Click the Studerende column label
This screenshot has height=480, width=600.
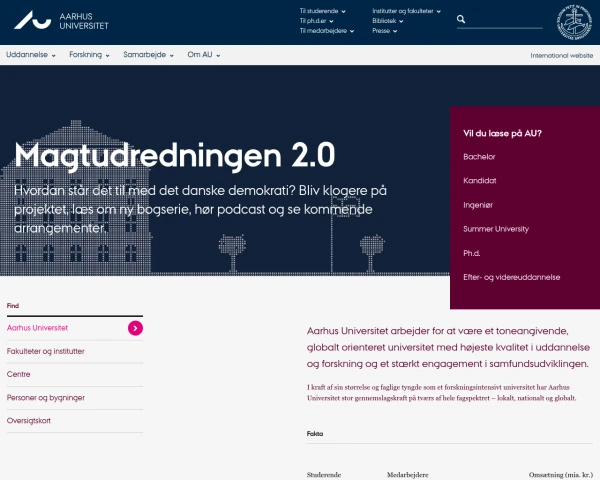(x=324, y=475)
